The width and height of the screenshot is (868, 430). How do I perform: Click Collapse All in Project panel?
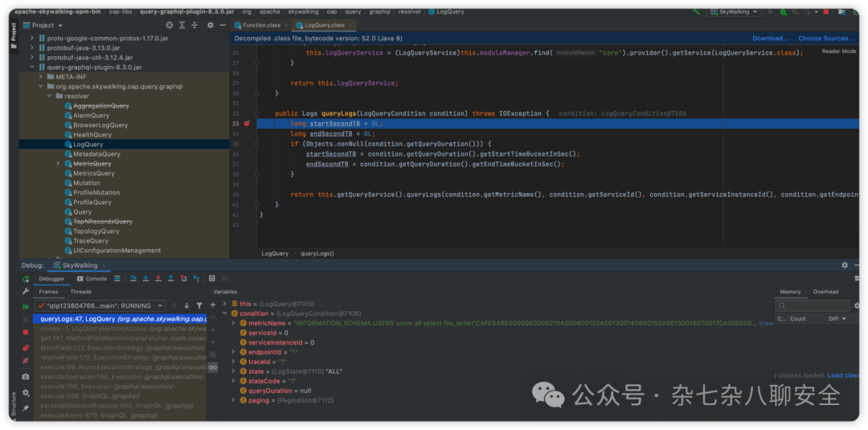pyautogui.click(x=194, y=25)
